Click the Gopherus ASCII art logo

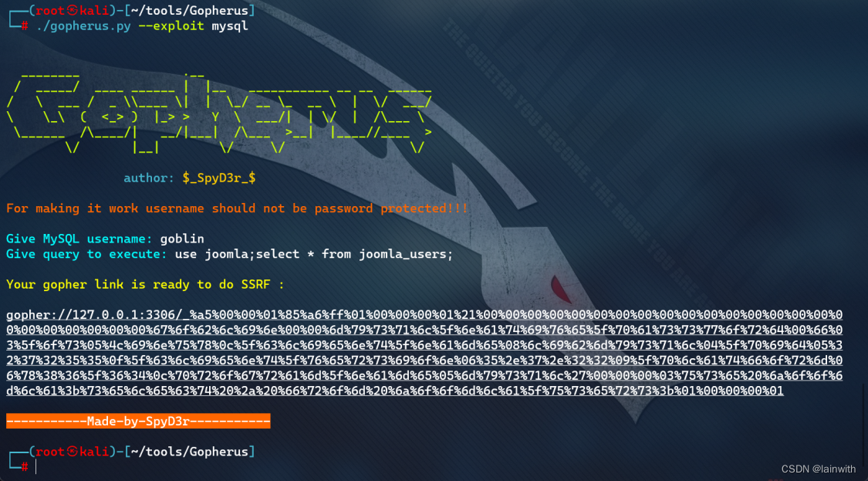point(218,112)
